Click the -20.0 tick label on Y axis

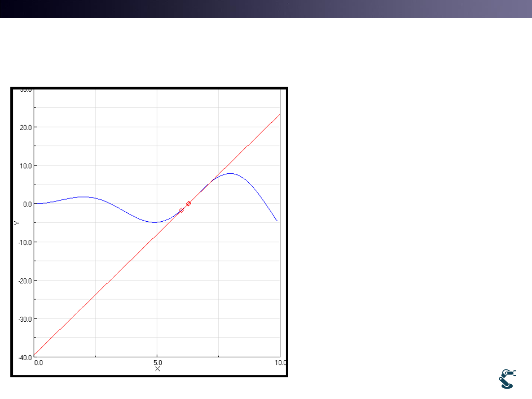point(25,280)
